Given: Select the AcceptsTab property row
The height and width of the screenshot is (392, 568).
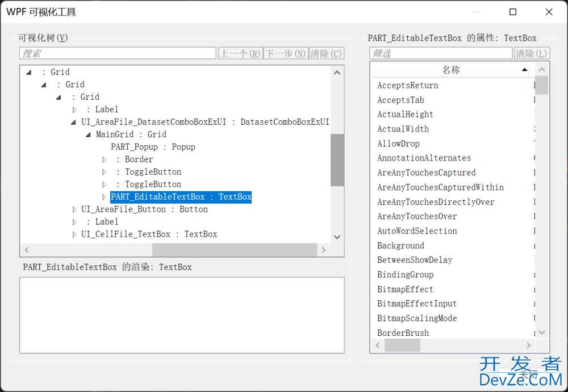Looking at the screenshot, I should (x=453, y=100).
